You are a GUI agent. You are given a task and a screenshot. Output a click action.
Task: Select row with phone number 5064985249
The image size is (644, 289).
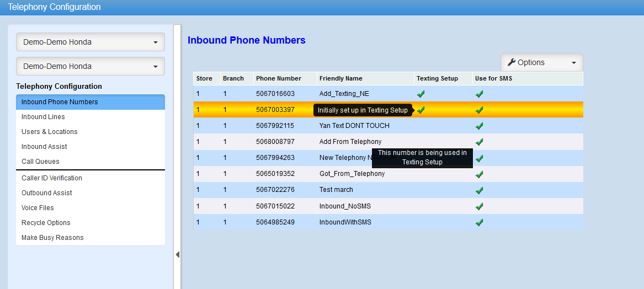coord(275,222)
